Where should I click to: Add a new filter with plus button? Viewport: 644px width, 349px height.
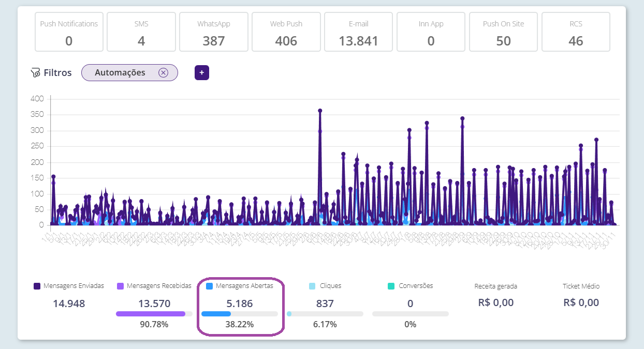point(202,73)
